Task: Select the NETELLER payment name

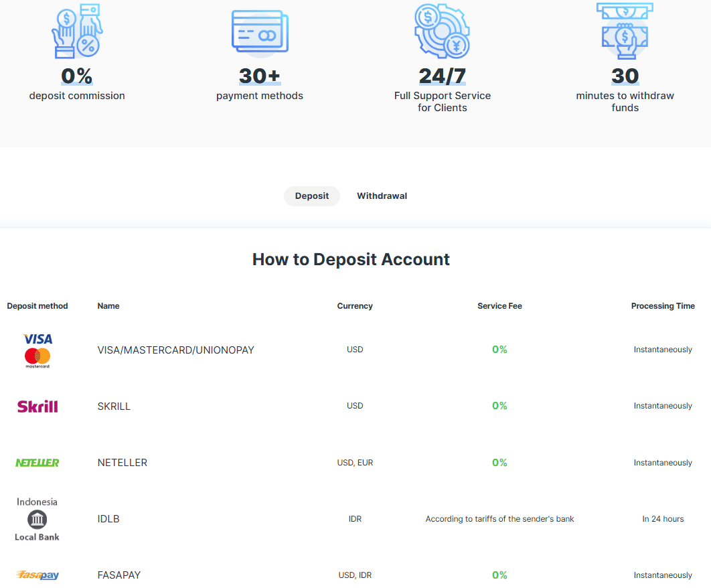Action: pos(122,463)
